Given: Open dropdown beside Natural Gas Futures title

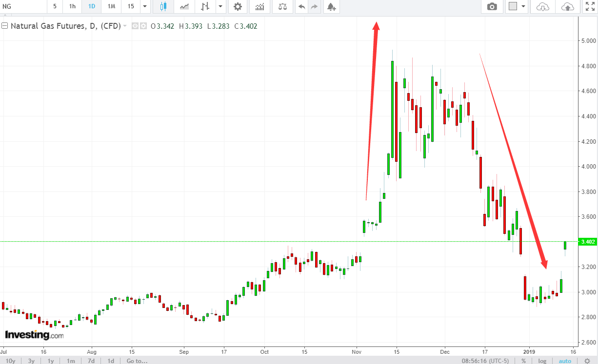Looking at the screenshot, I should 125,26.
